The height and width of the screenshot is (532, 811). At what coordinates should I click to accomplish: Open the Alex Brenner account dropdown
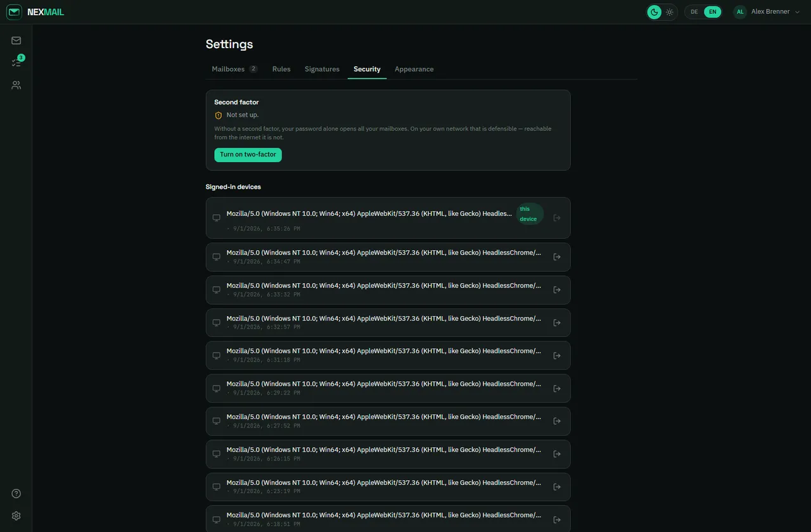click(767, 12)
